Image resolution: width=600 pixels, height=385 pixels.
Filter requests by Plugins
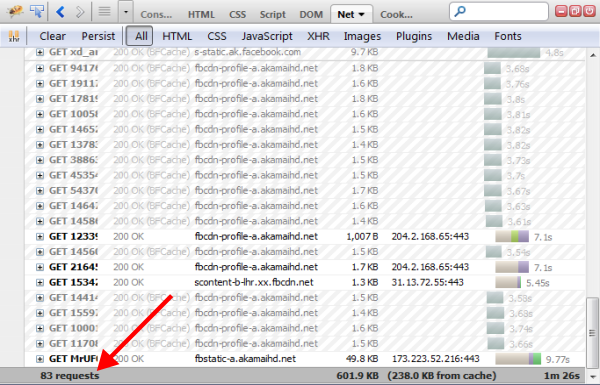point(414,36)
